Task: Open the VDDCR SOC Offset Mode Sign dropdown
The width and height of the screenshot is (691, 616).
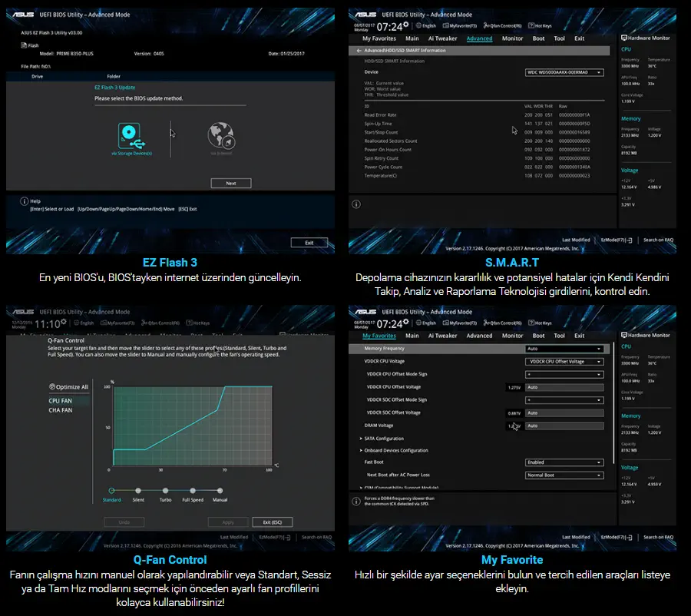Action: [x=564, y=400]
